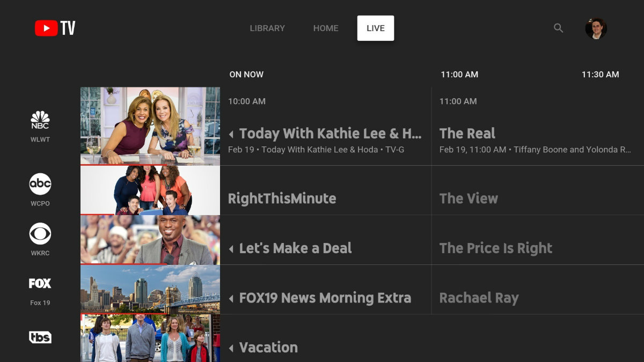
Task: Select Rachael Ray upcoming program
Action: click(x=479, y=298)
